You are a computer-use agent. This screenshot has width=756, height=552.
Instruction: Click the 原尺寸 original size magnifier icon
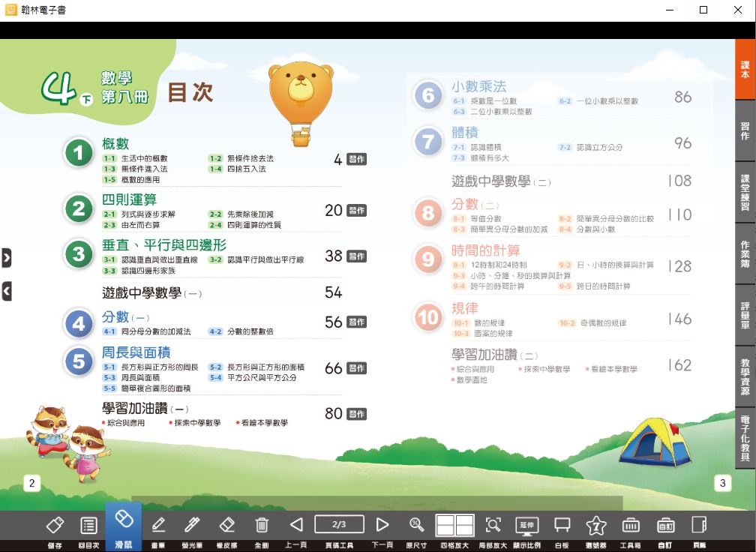(x=416, y=525)
